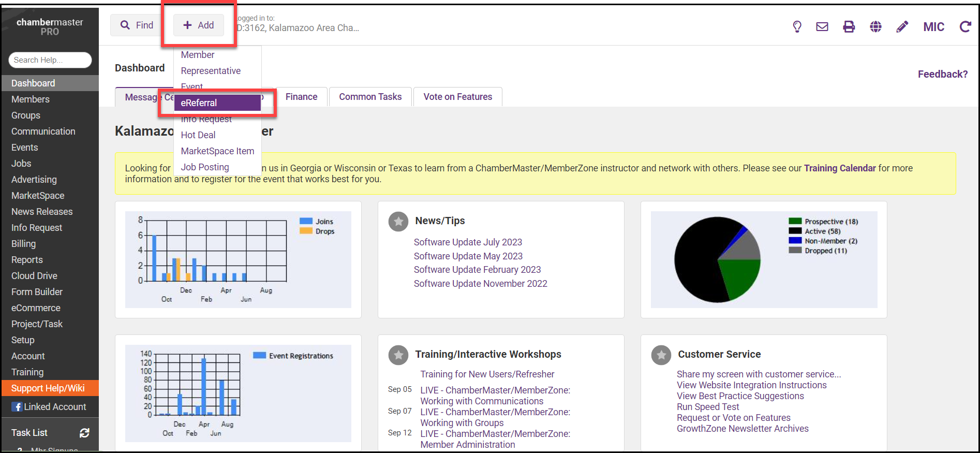Open Software Update July 2023 link
980x453 pixels.
(468, 242)
